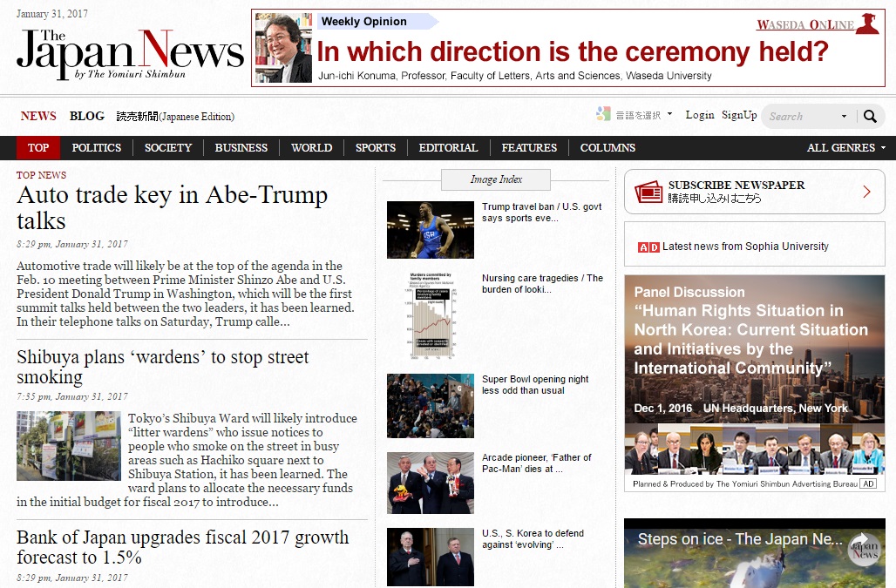This screenshot has width=896, height=588.
Task: Click the SUBSCRIBE NEWSPAPER text
Action: coord(736,185)
